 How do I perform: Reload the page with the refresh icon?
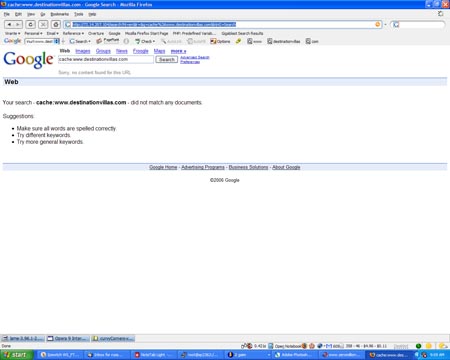31,24
